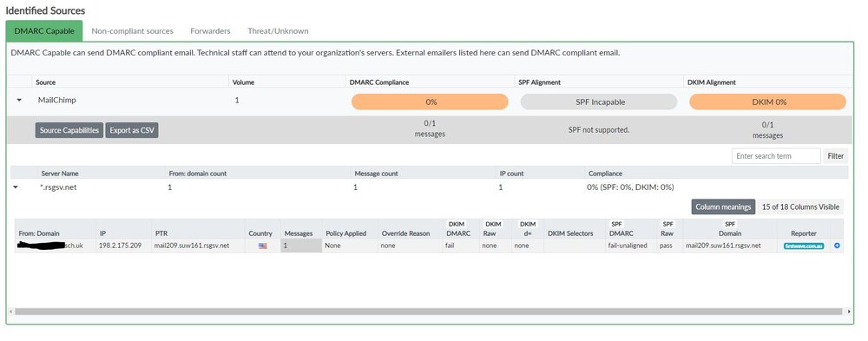The height and width of the screenshot is (341, 868).
Task: Sort by the Volume column header
Action: [244, 82]
